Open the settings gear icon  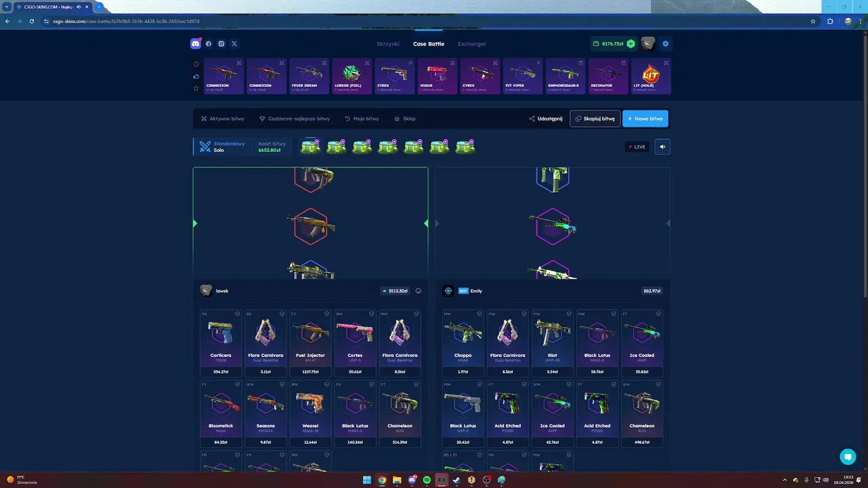click(x=665, y=43)
